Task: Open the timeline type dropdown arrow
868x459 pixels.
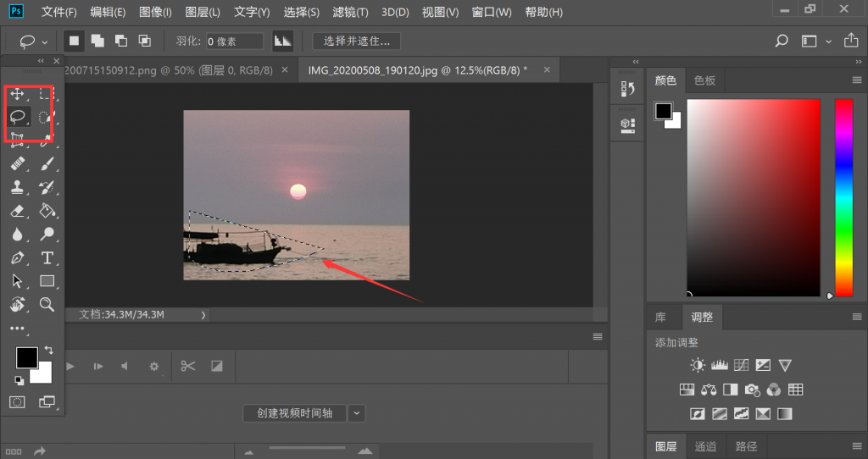Action: pyautogui.click(x=357, y=413)
